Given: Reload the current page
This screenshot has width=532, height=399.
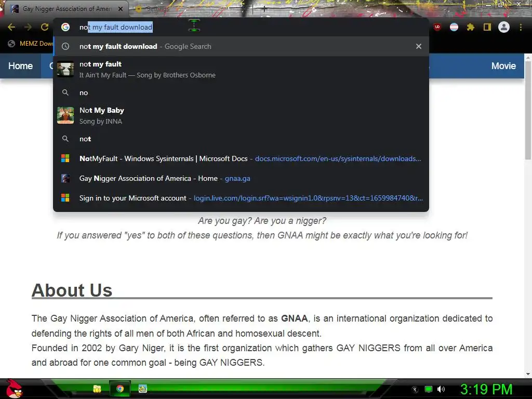Looking at the screenshot, I should point(45,27).
